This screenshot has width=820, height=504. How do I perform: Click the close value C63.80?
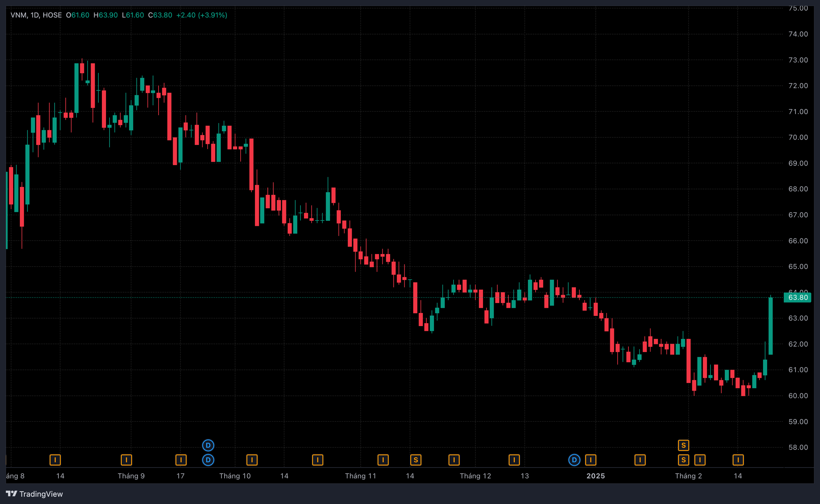click(160, 15)
